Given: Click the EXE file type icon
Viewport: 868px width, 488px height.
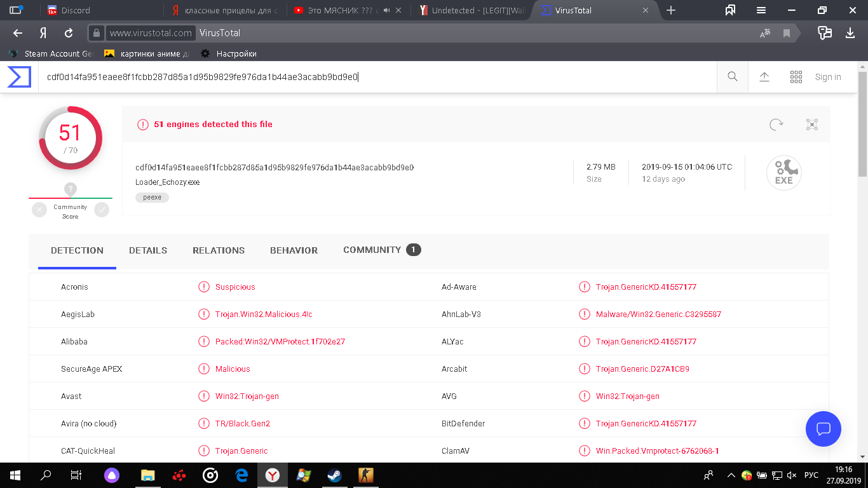Looking at the screenshot, I should coord(784,173).
